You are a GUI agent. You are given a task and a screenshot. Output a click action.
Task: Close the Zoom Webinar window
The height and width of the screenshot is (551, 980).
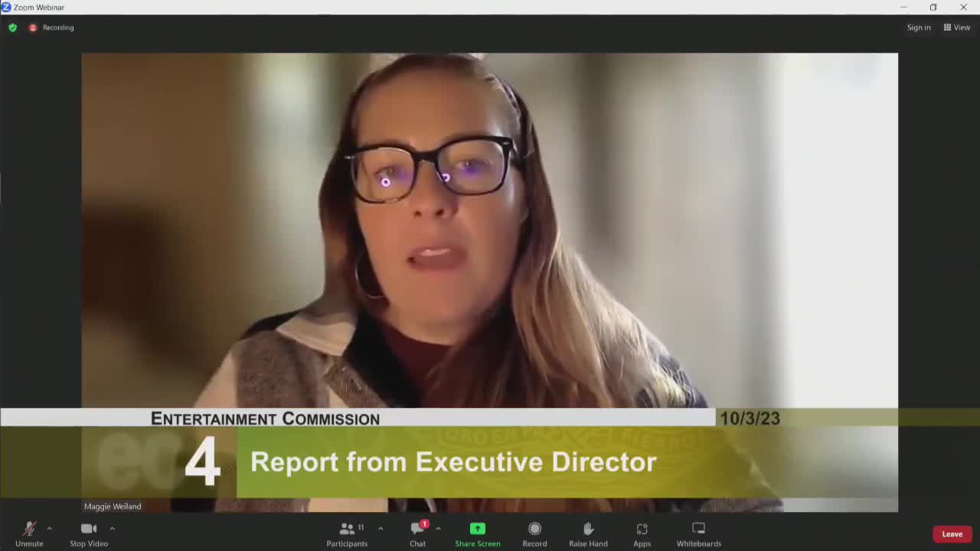[x=964, y=7]
